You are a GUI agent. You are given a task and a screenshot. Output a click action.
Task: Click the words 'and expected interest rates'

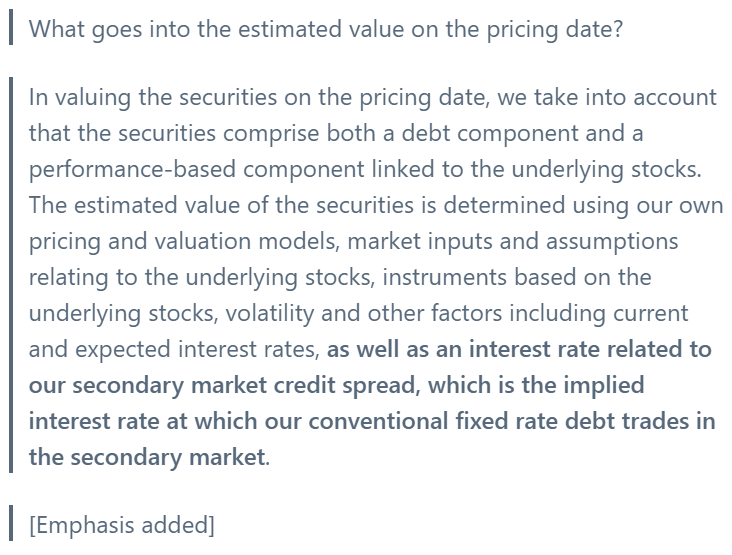[174, 349]
